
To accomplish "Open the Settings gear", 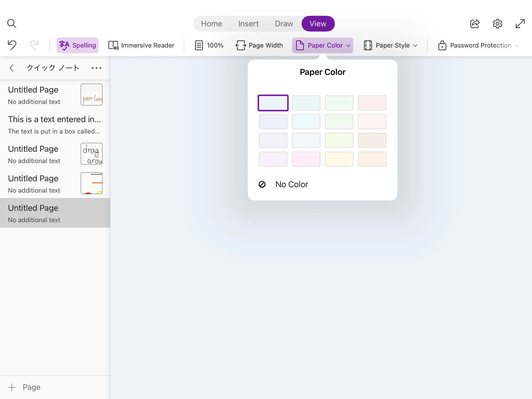I will pos(497,23).
